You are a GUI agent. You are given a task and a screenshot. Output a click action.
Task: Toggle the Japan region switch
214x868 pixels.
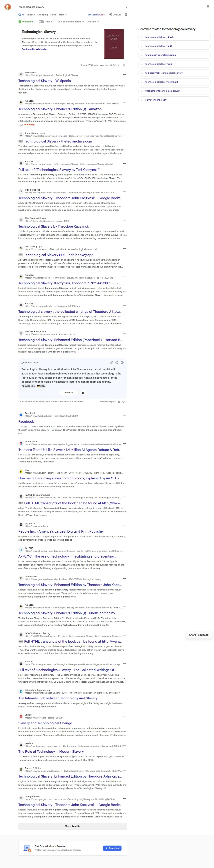coord(41,22)
